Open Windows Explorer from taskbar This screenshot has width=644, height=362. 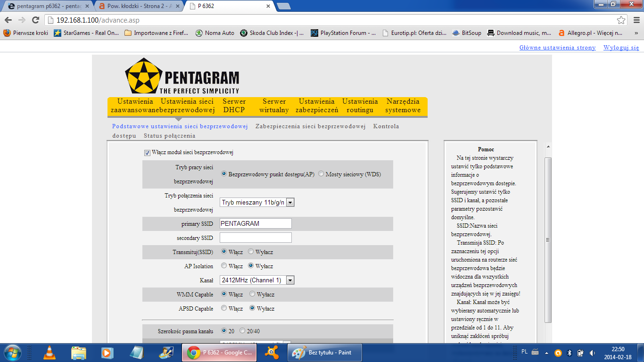[78, 353]
